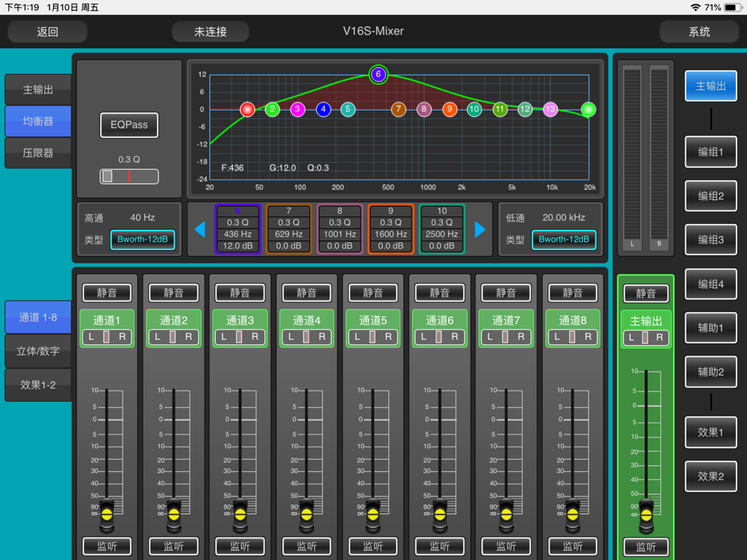Tap the Wi-Fi status icon
This screenshot has height=560, width=747.
pyautogui.click(x=695, y=7)
